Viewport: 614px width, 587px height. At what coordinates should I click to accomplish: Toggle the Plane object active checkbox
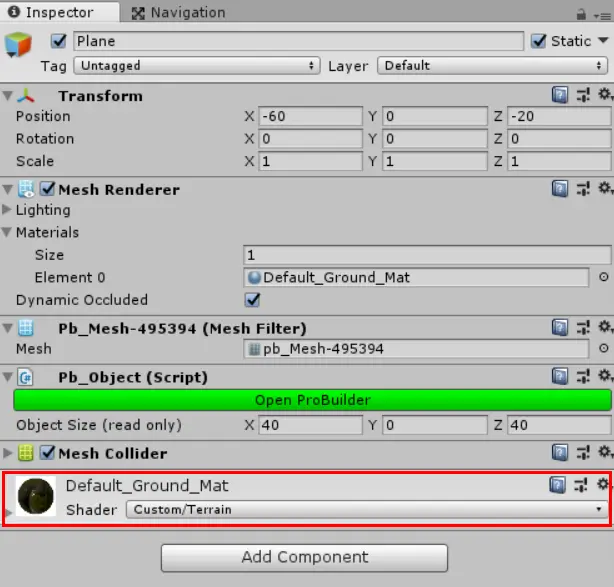point(58,41)
